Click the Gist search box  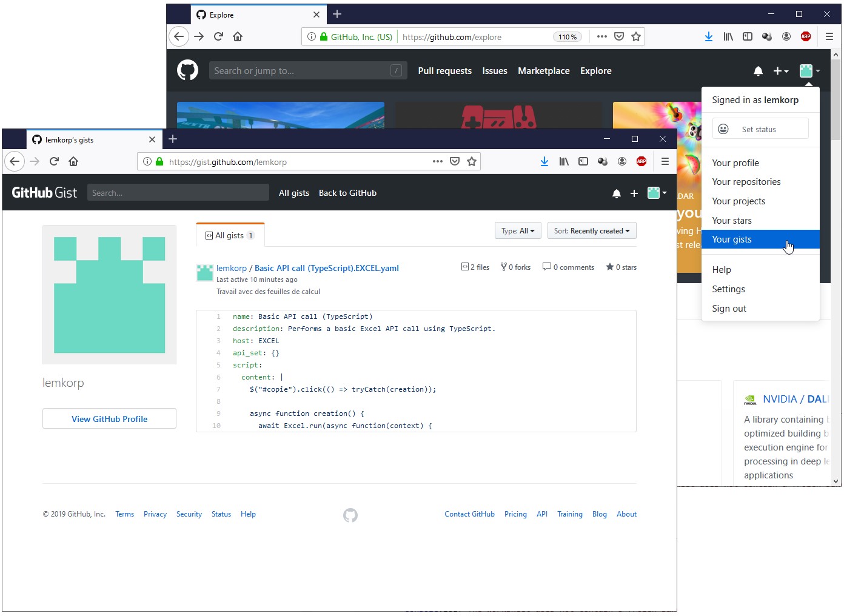(x=178, y=193)
